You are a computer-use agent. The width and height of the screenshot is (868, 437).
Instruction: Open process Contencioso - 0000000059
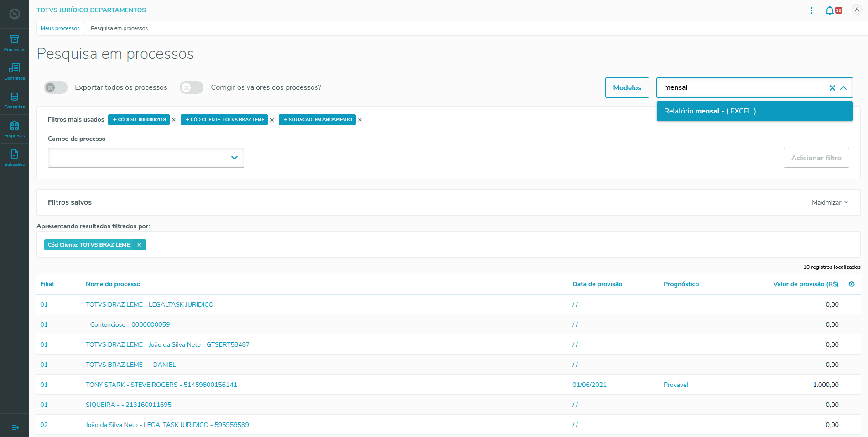pos(128,324)
